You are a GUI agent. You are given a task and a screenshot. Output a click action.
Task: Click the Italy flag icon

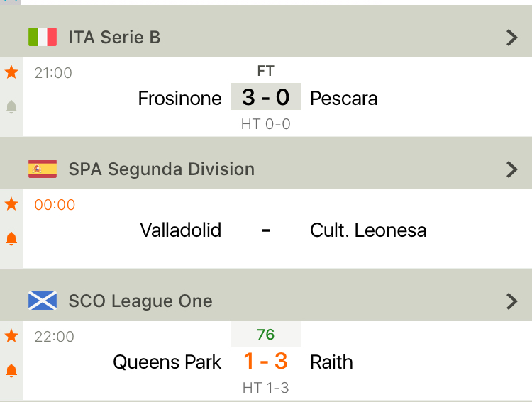pos(43,37)
